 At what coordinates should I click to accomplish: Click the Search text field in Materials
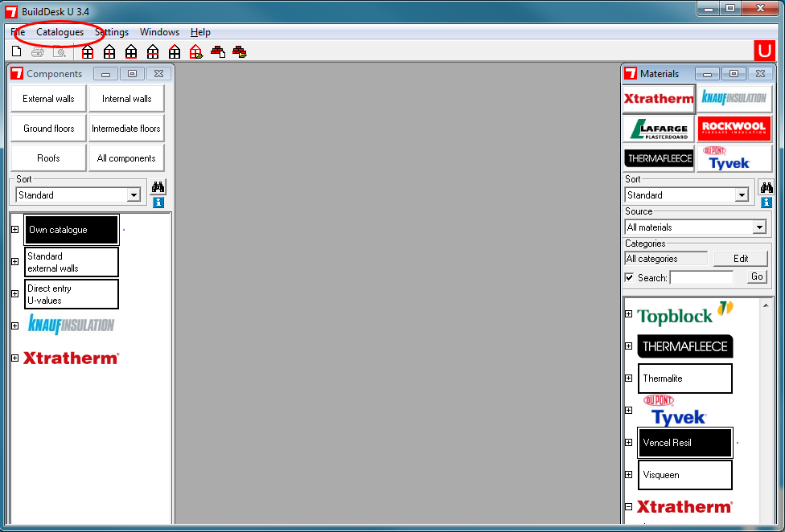tap(701, 277)
